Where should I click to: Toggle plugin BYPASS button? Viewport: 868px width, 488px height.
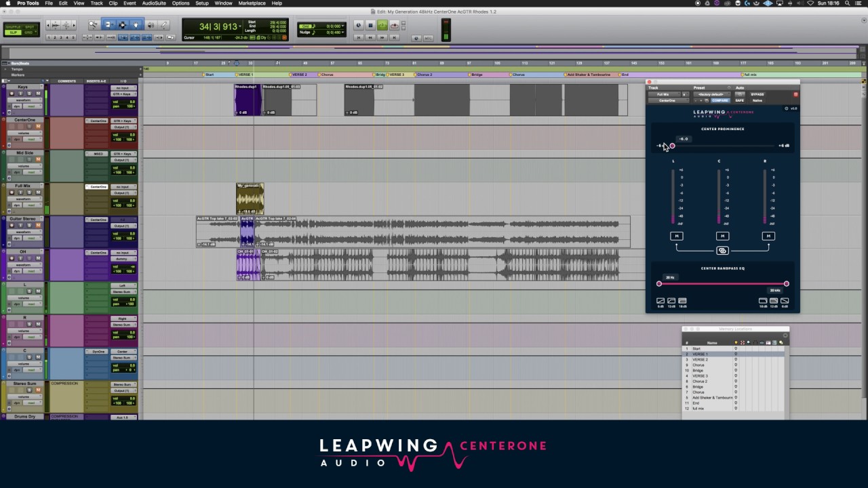tap(757, 94)
